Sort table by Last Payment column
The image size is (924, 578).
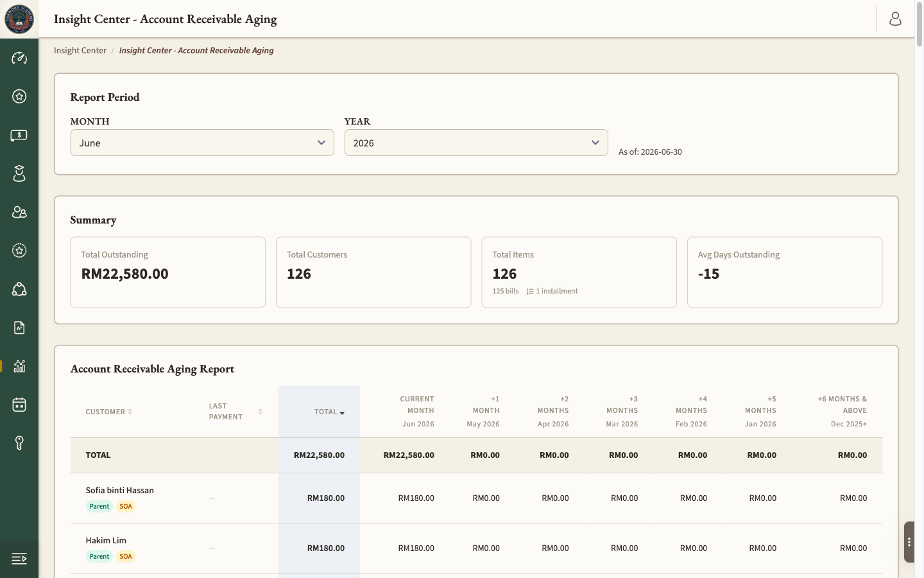(235, 412)
